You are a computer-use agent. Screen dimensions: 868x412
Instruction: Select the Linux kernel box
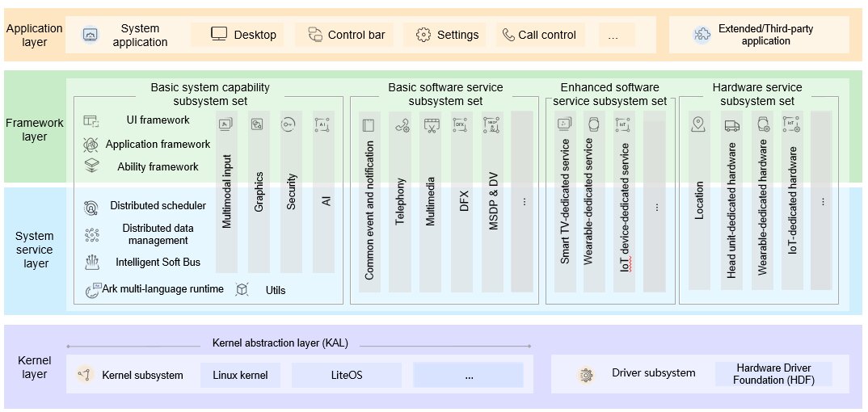click(240, 376)
